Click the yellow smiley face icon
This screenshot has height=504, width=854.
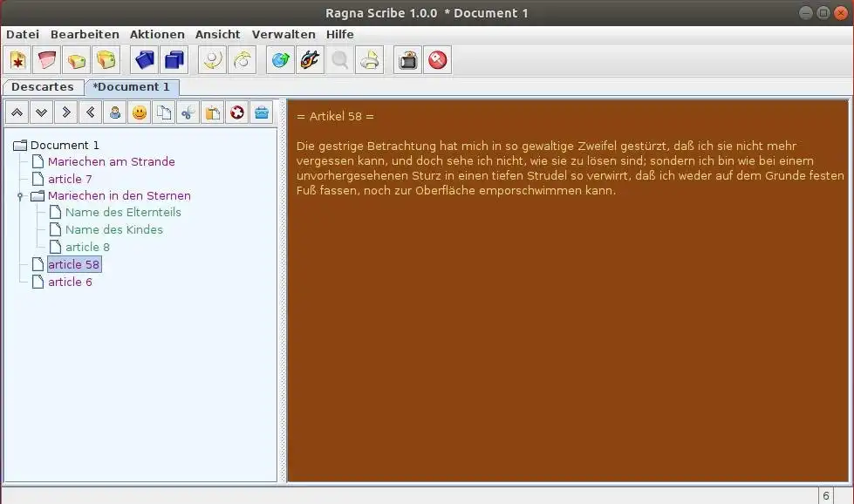tap(140, 112)
